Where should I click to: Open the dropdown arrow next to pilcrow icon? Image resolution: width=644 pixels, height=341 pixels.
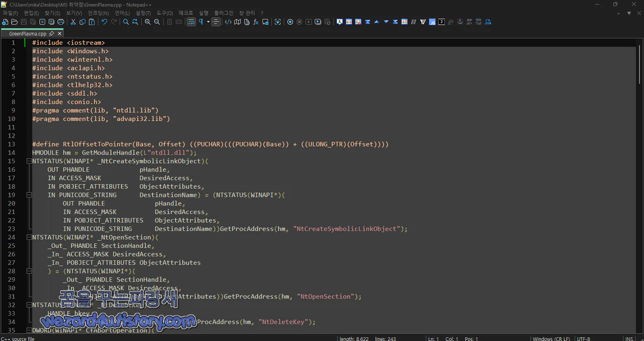coord(208,22)
